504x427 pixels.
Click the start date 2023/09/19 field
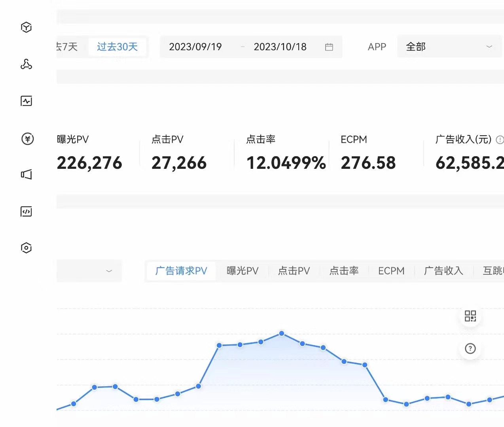(x=195, y=47)
